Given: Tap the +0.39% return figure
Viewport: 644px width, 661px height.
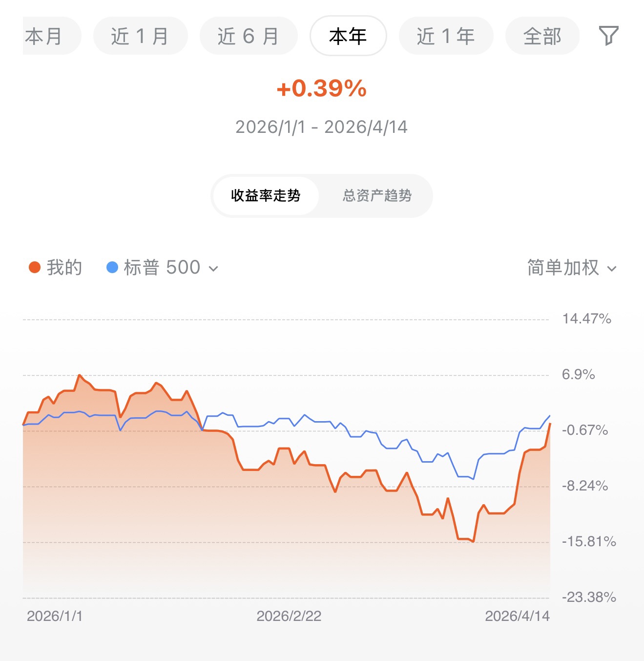Looking at the screenshot, I should pos(321,88).
